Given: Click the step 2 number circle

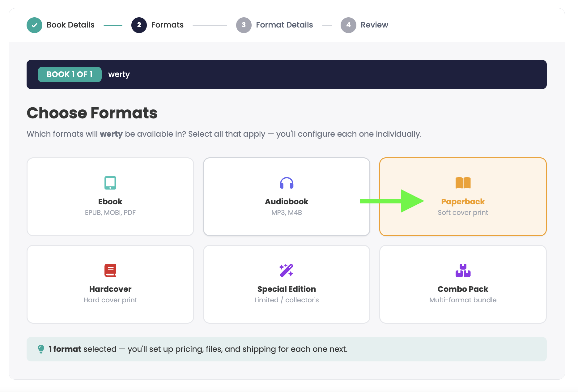Looking at the screenshot, I should pos(139,25).
